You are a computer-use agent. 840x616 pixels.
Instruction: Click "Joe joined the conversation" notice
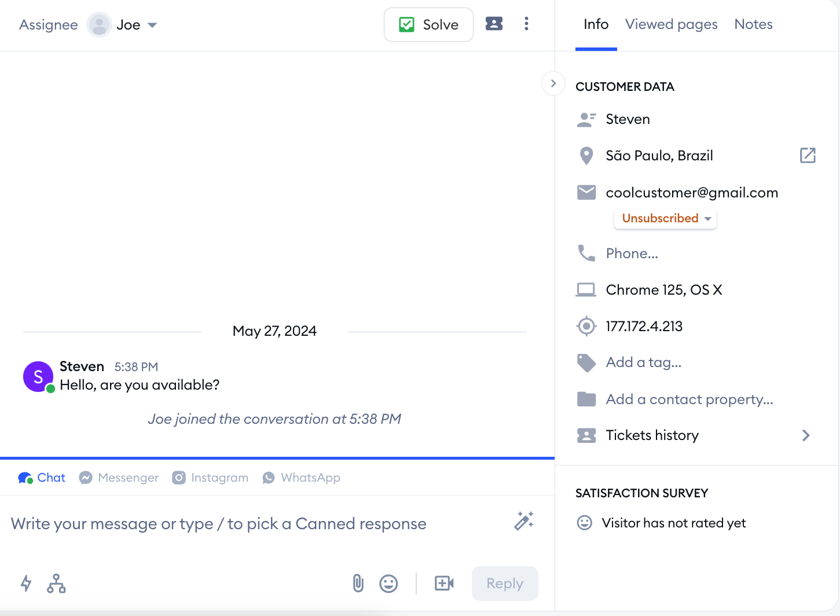point(274,419)
